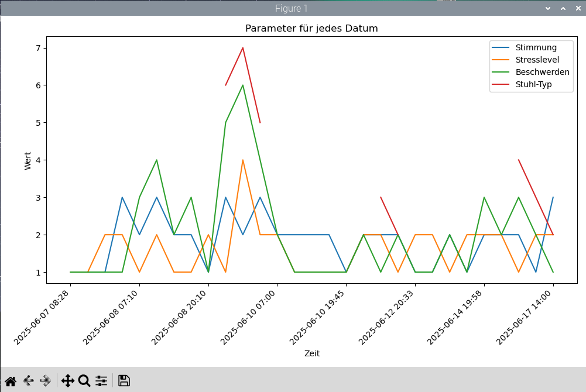This screenshot has height=392, width=586.
Task: Save the figure using the floppy disk icon
Action: (124, 381)
